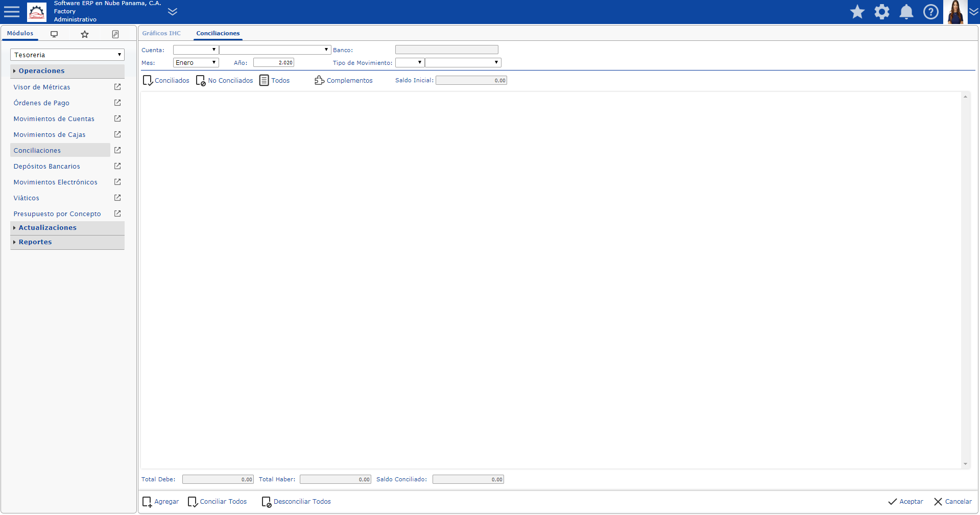Click Agregar button

coord(160,502)
